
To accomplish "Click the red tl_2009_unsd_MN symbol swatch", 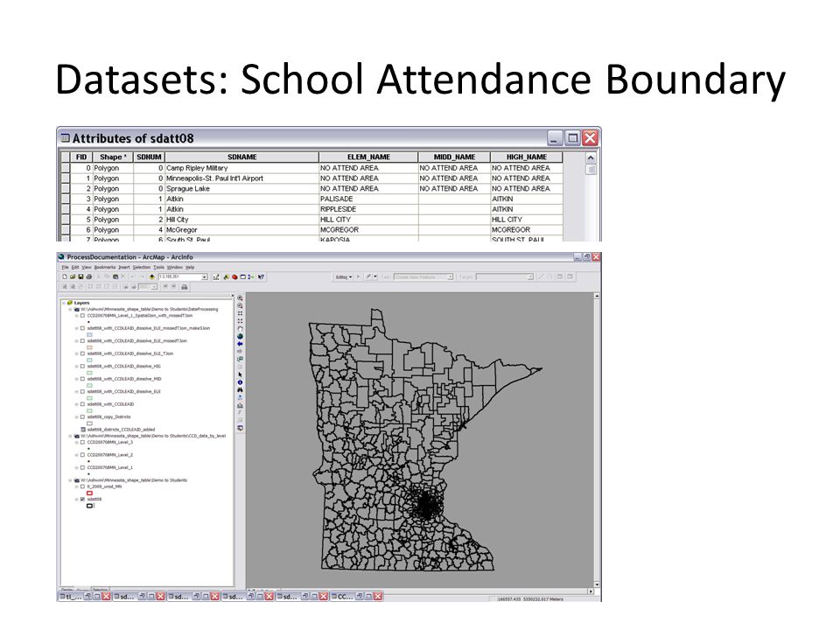I will [x=89, y=493].
